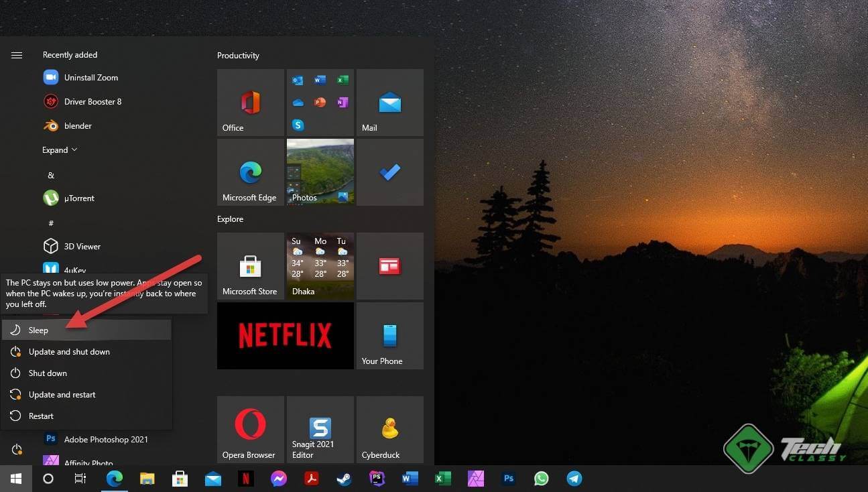This screenshot has width=868, height=492.
Task: Open µTorrent from the app list
Action: click(x=80, y=198)
